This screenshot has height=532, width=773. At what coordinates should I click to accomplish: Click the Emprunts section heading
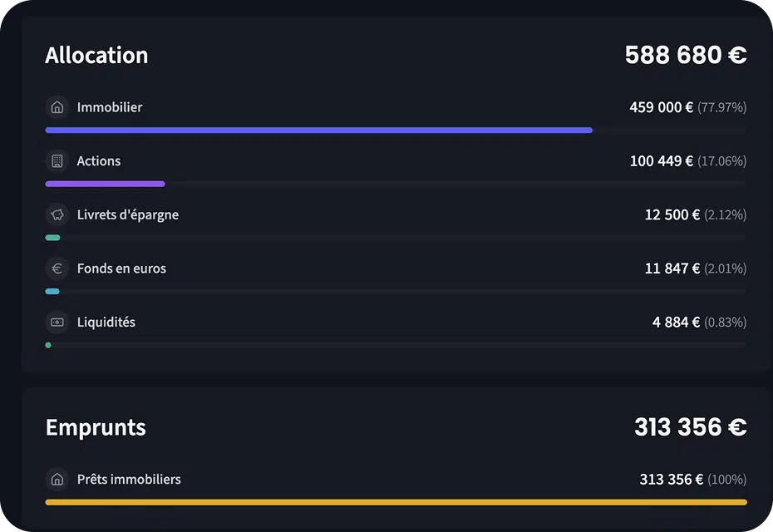pyautogui.click(x=96, y=427)
